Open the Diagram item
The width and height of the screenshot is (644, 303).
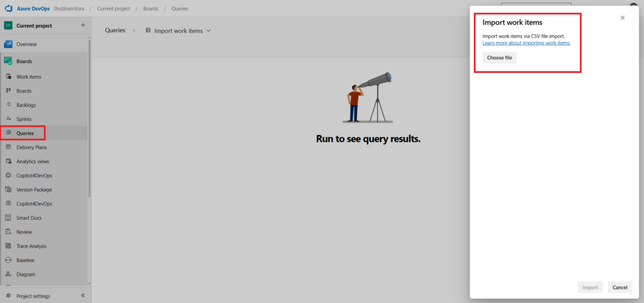click(x=25, y=274)
